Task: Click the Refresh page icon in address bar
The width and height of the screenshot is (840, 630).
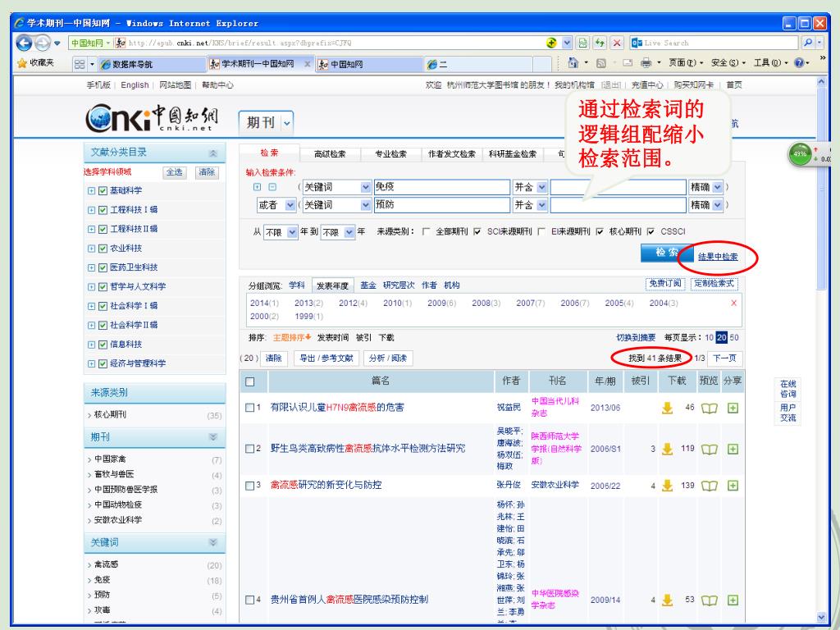Action: point(600,43)
